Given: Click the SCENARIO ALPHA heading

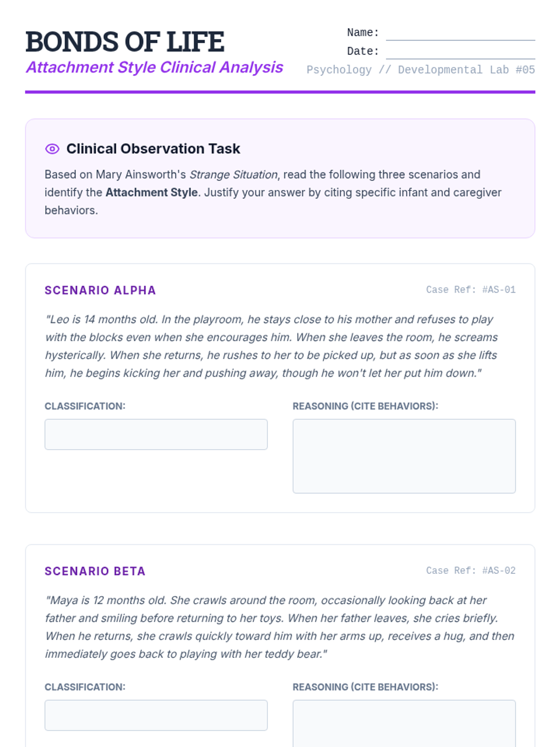Looking at the screenshot, I should point(100,290).
